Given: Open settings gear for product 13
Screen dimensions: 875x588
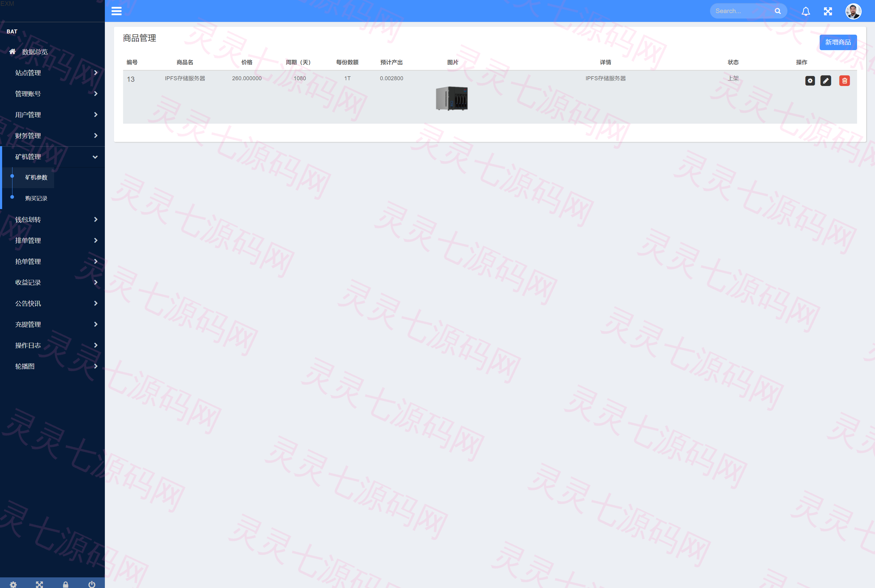Looking at the screenshot, I should 810,81.
